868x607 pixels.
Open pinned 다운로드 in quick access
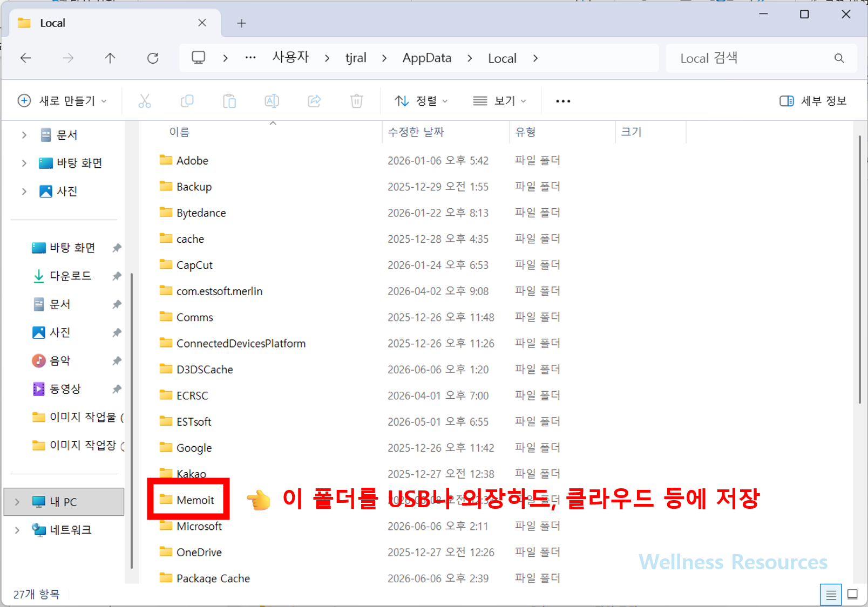coord(70,276)
